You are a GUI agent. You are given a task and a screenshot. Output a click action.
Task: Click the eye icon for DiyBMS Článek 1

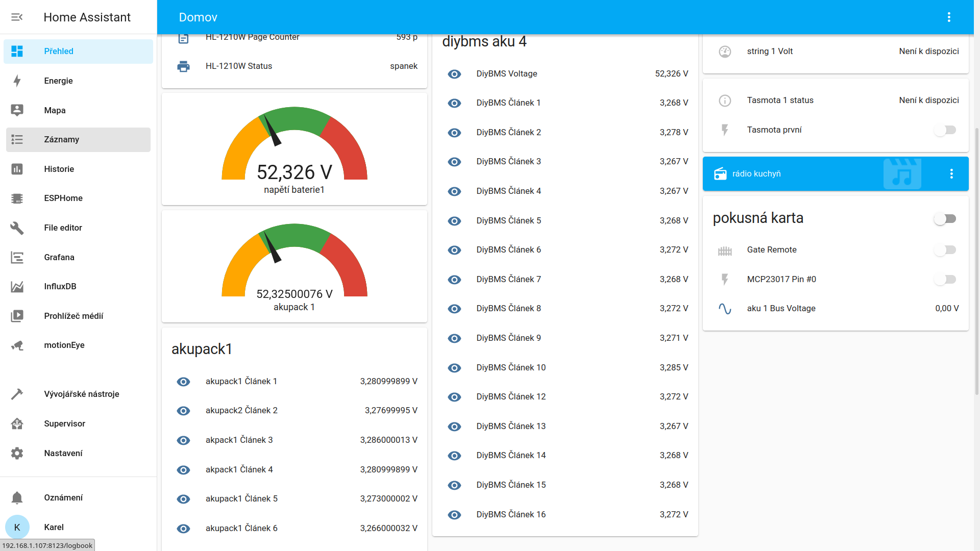pos(454,103)
